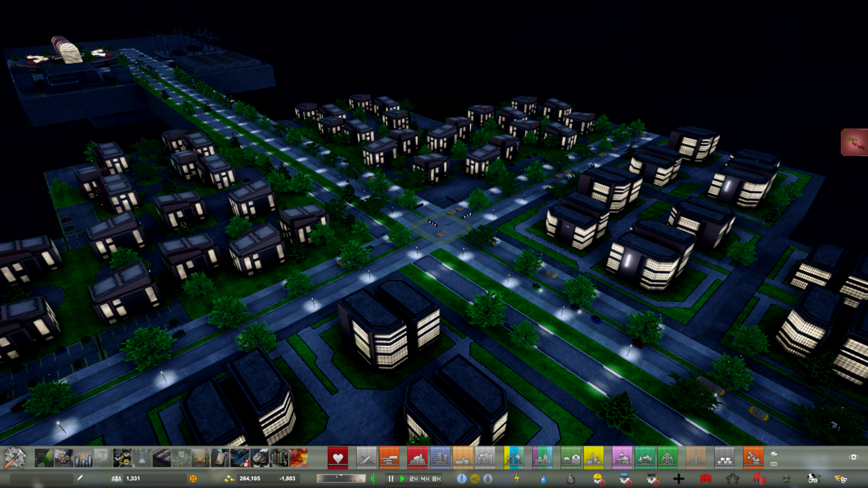The width and height of the screenshot is (868, 488).
Task: Pause the game simulation
Action: pos(391,478)
